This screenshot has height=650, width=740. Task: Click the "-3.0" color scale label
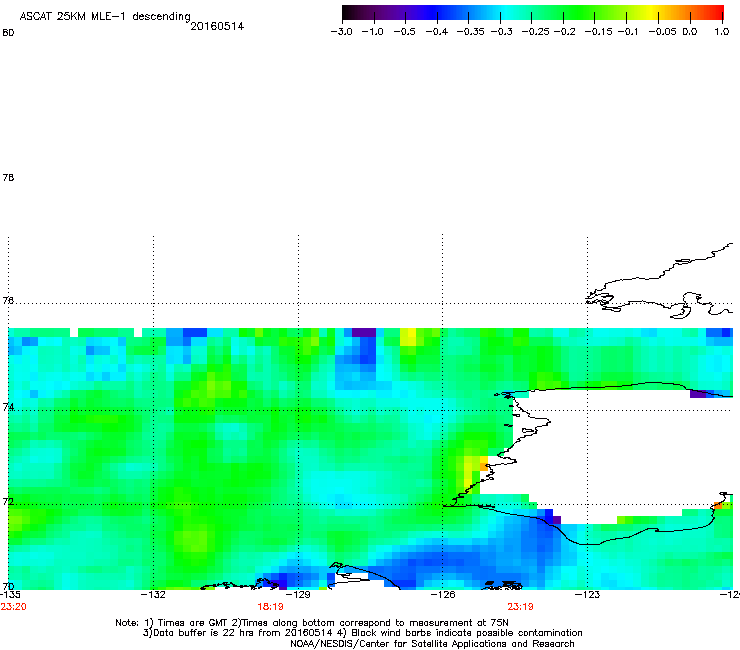click(341, 32)
